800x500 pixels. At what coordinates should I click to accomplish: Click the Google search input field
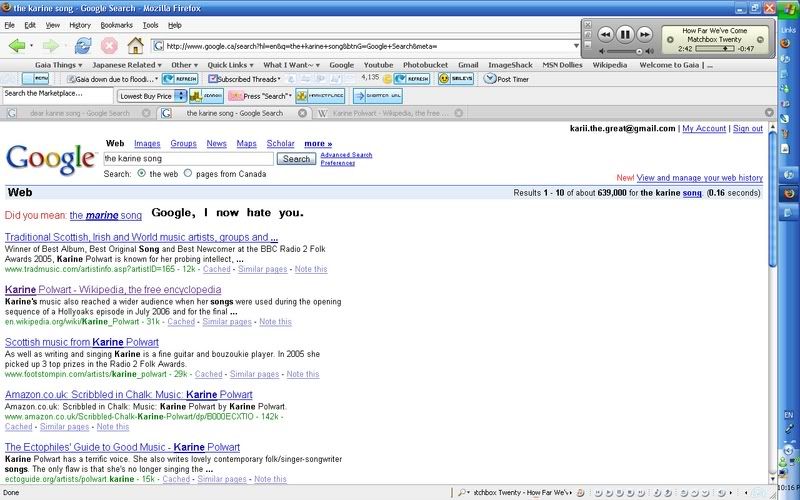188,159
